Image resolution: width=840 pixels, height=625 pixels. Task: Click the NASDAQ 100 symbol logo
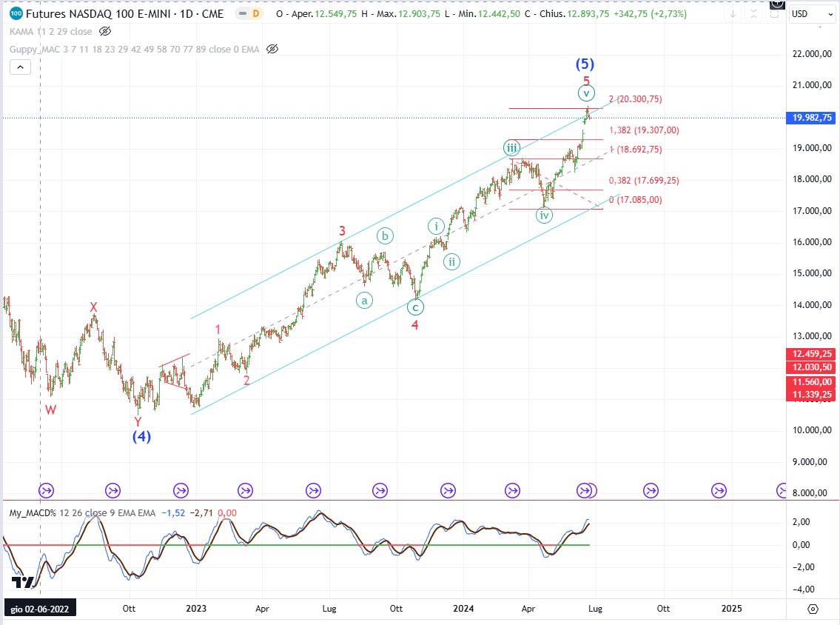coord(16,13)
